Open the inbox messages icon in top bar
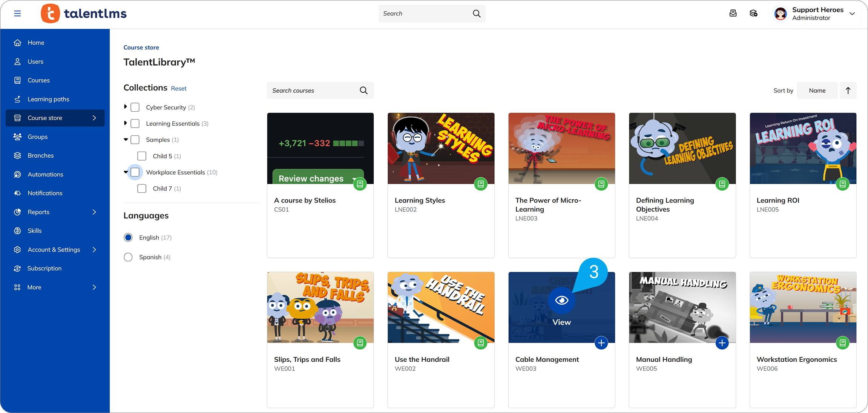Screen dimensions: 868x413 click(x=733, y=13)
